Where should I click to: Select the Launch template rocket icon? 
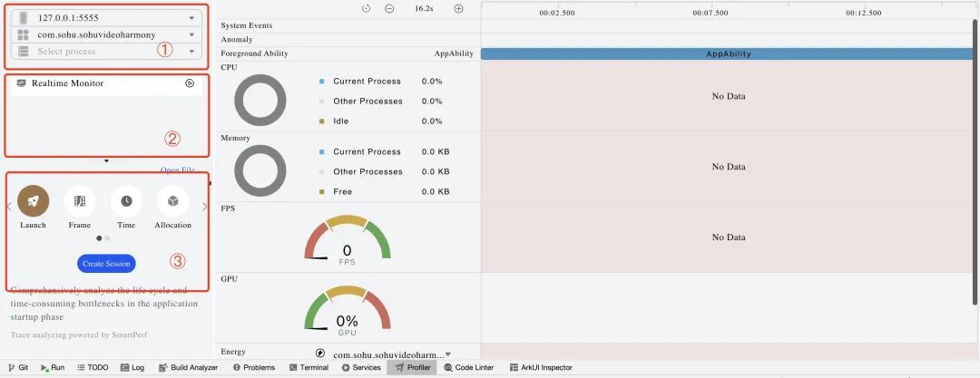click(x=34, y=200)
